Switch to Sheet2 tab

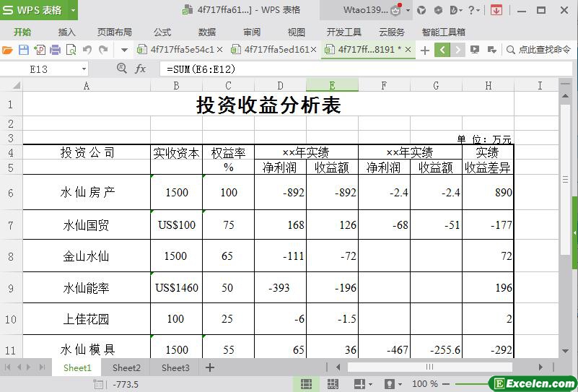[126, 367]
